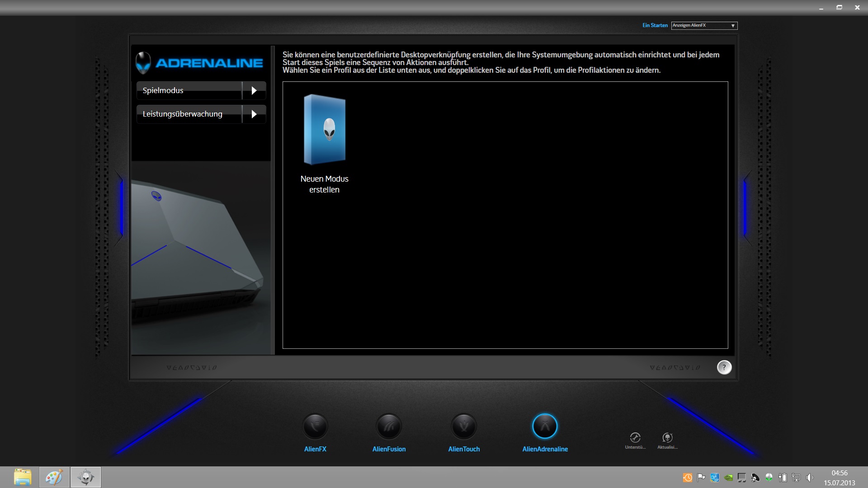Open the volume speaker tray icon
Viewport: 868px width, 488px height.
(810, 478)
